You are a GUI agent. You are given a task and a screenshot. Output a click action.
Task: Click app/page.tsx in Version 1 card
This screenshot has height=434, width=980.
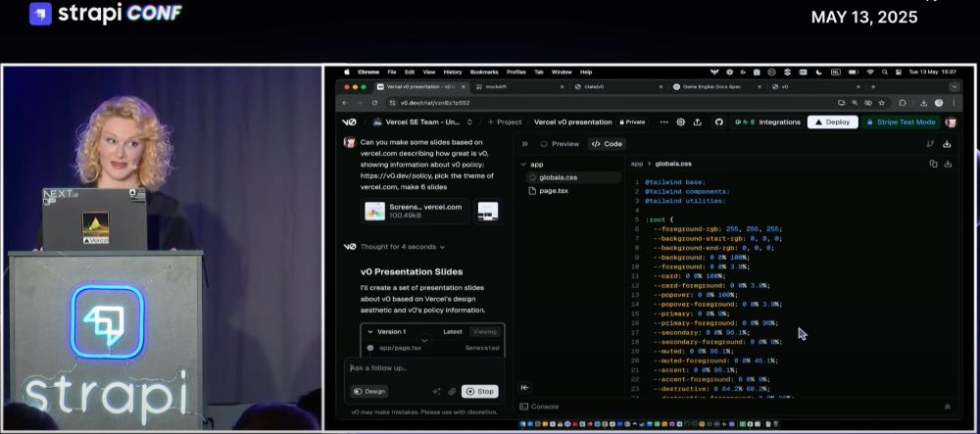pyautogui.click(x=400, y=348)
